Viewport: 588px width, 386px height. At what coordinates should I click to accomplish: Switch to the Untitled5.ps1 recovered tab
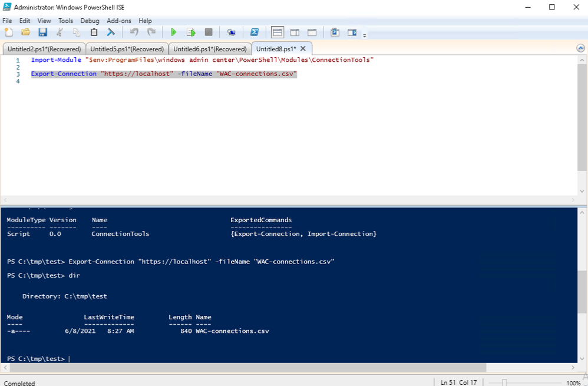click(127, 49)
